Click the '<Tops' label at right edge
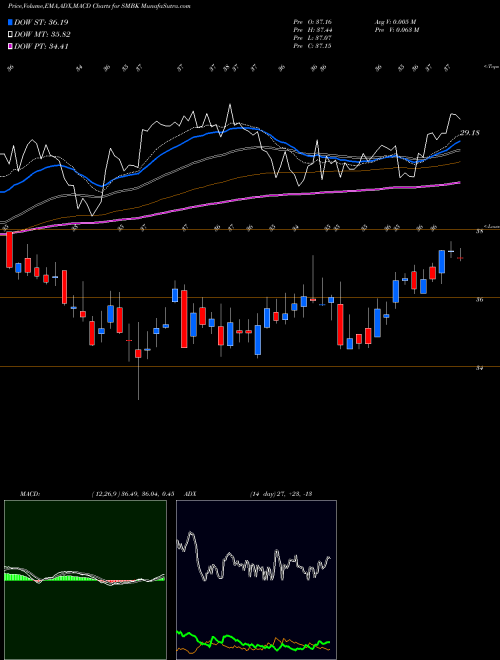500x660 pixels. [491, 67]
